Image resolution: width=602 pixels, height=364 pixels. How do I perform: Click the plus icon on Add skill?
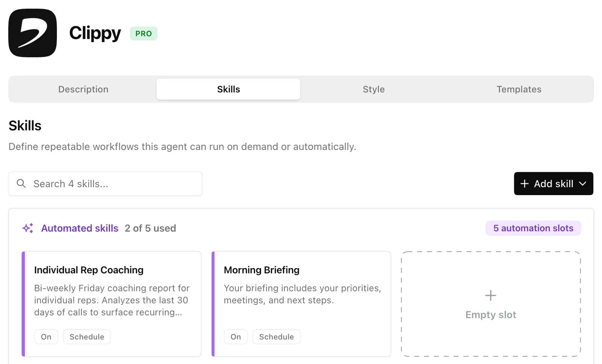[x=524, y=184]
